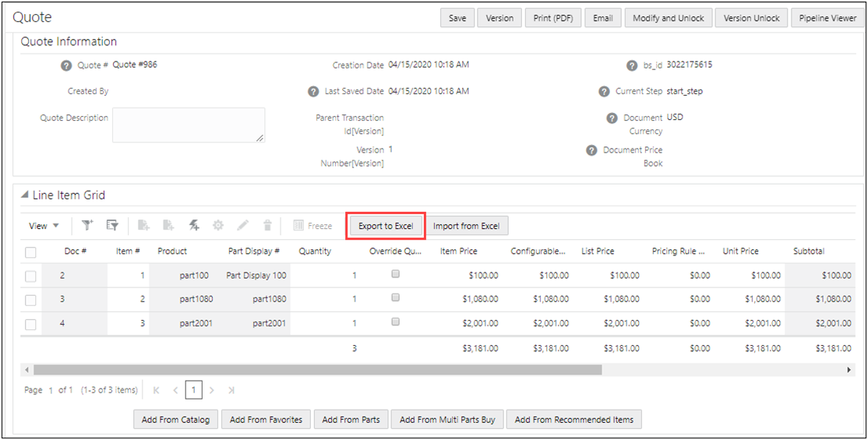
Task: Toggle the select-all checkbox in grid header
Action: pos(31,253)
